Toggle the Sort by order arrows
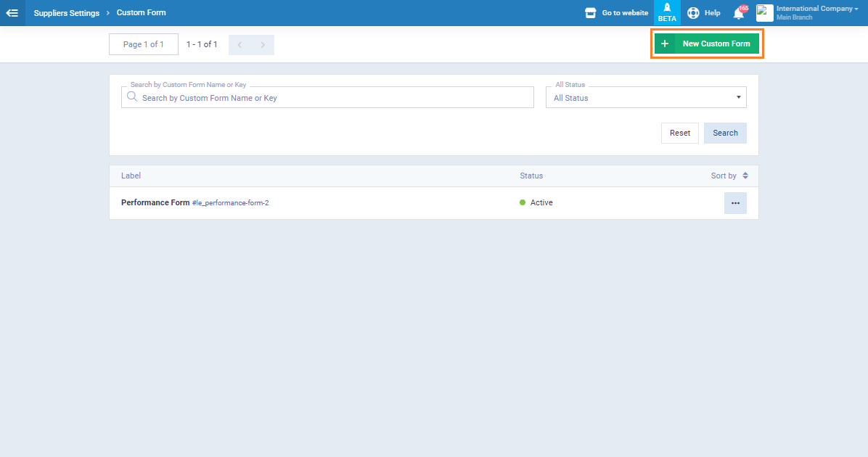Viewport: 868px width, 457px height. [745, 176]
